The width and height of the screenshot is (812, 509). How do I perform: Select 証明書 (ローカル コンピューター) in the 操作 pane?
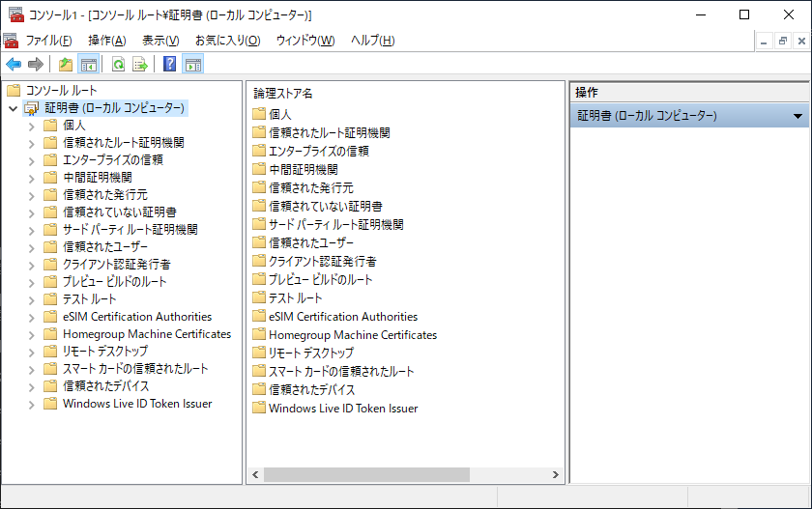689,116
